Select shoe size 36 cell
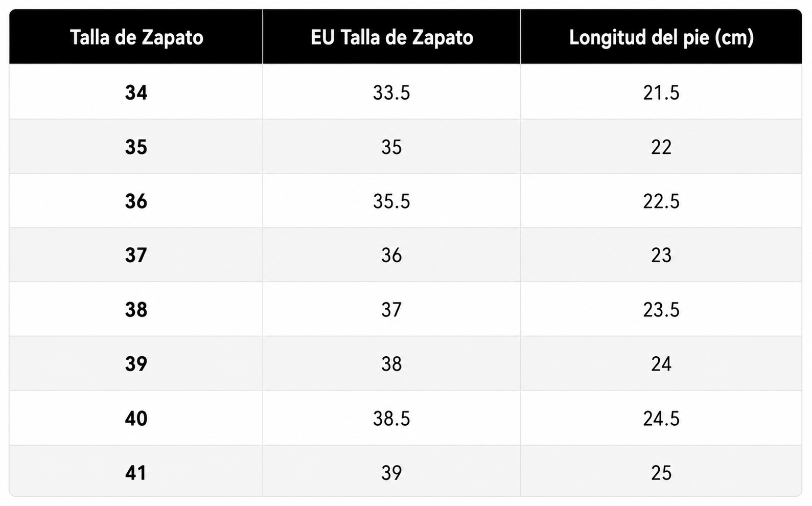812x506 pixels. (136, 201)
